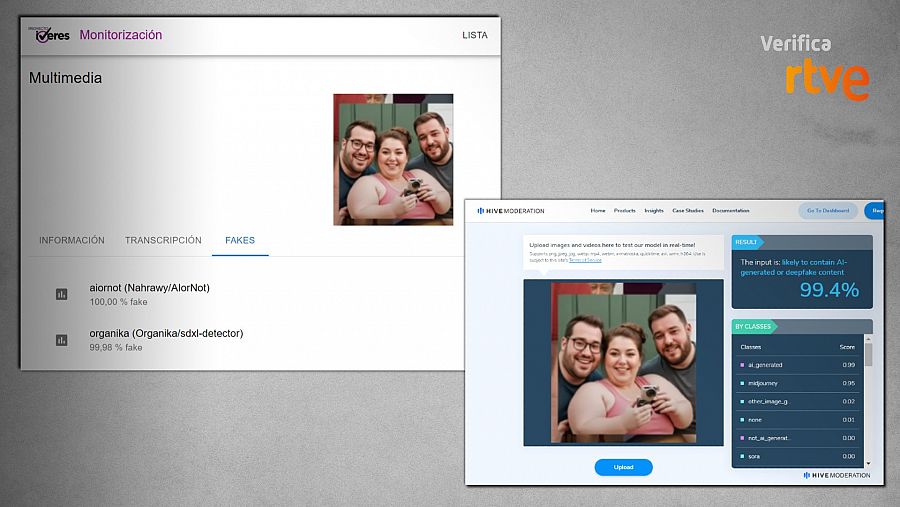The image size is (900, 507).
Task: Open the INFORMACIÓN tab
Action: click(72, 241)
